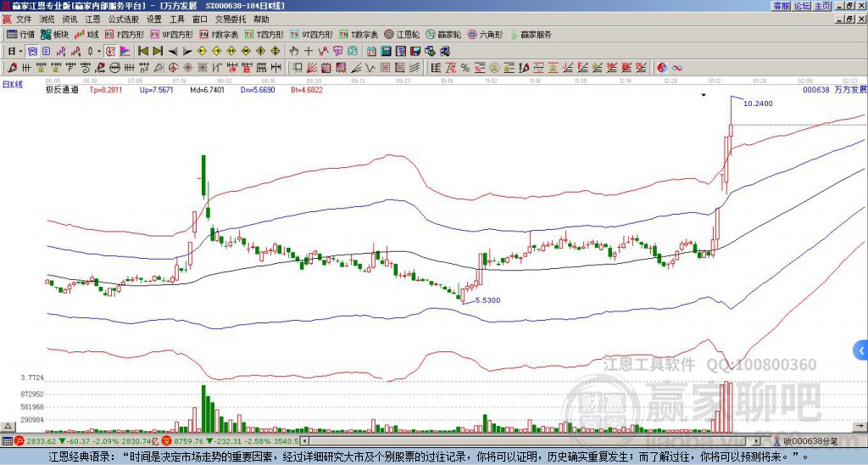This screenshot has height=465, width=868.
Task: Click the 沪 Shanghai index icon
Action: coord(19,441)
